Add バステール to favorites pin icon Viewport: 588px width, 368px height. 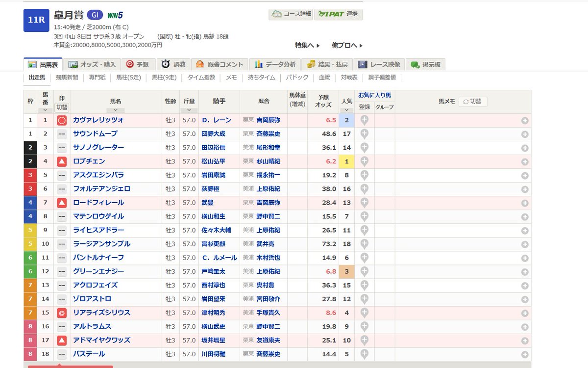[364, 354]
